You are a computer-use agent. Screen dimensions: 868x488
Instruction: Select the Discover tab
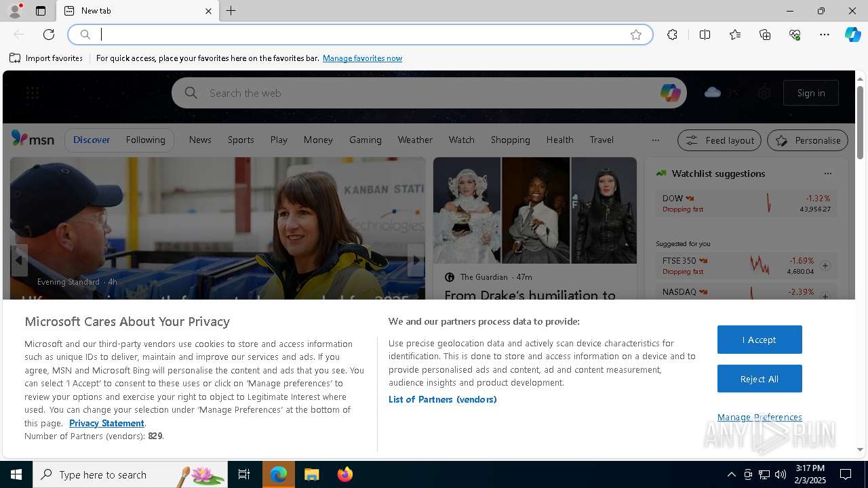(92, 140)
